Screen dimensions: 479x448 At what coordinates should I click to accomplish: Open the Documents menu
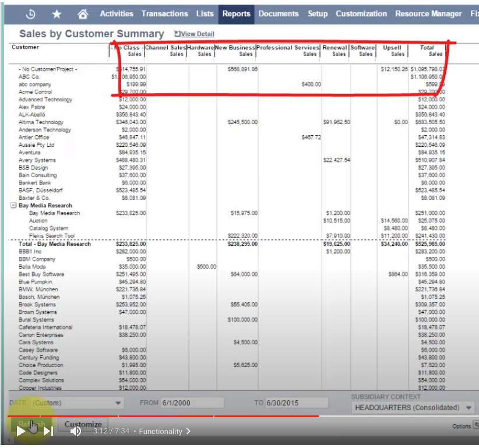click(279, 14)
